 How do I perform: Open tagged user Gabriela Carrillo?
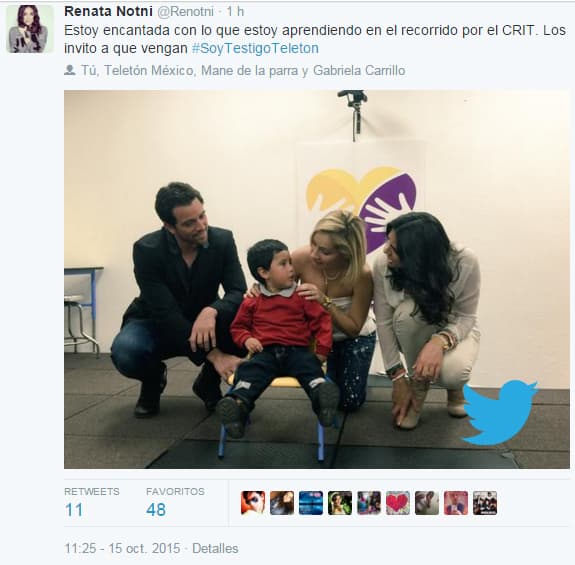pyautogui.click(x=359, y=70)
